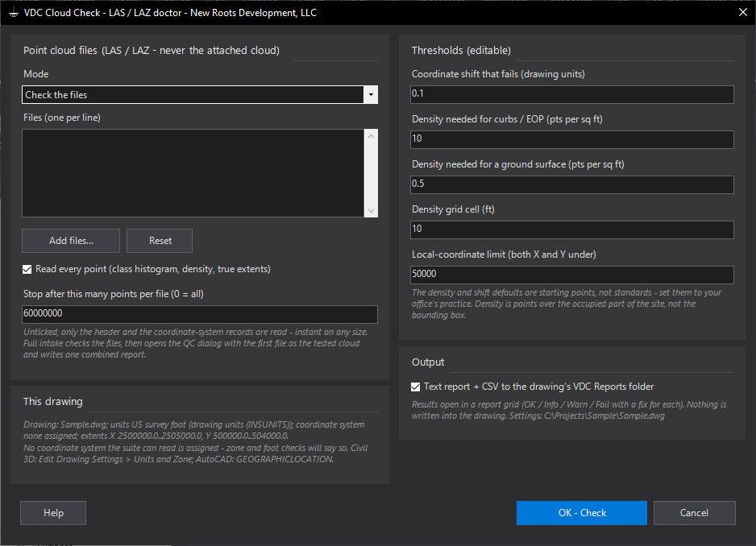Image resolution: width=756 pixels, height=546 pixels.
Task: Close the VDC Cloud Check dialog
Action: [743, 13]
